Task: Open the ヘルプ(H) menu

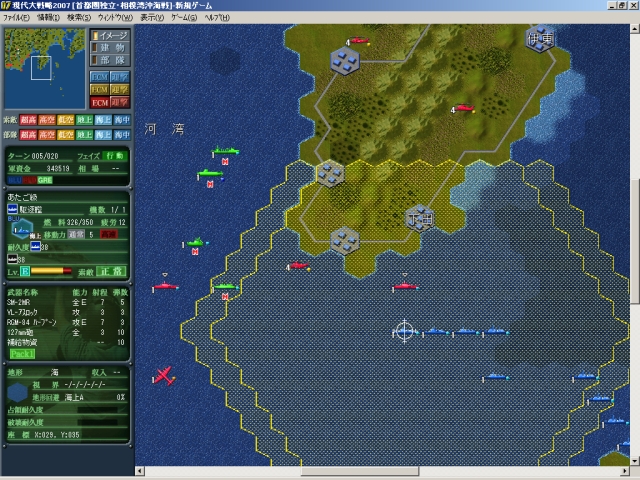Action: point(217,18)
